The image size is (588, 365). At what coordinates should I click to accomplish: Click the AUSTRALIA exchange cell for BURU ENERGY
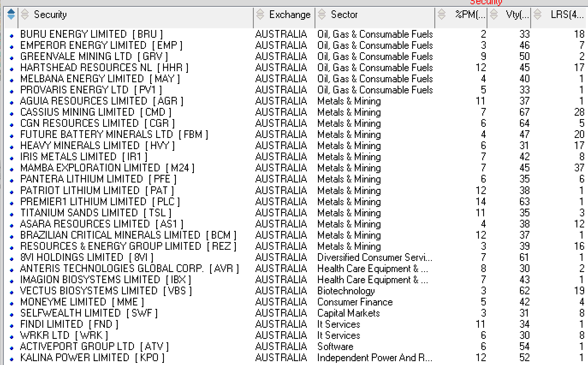coord(281,34)
